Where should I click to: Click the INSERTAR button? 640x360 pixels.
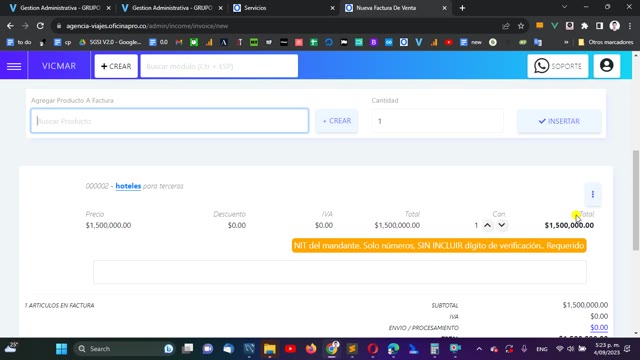click(x=559, y=121)
